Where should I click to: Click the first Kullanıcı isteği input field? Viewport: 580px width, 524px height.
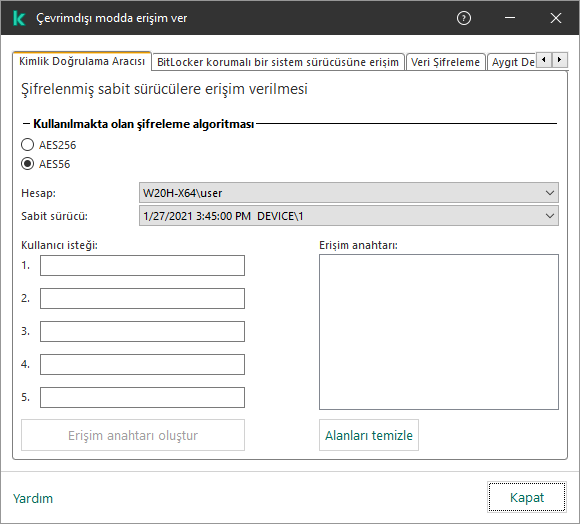click(142, 266)
